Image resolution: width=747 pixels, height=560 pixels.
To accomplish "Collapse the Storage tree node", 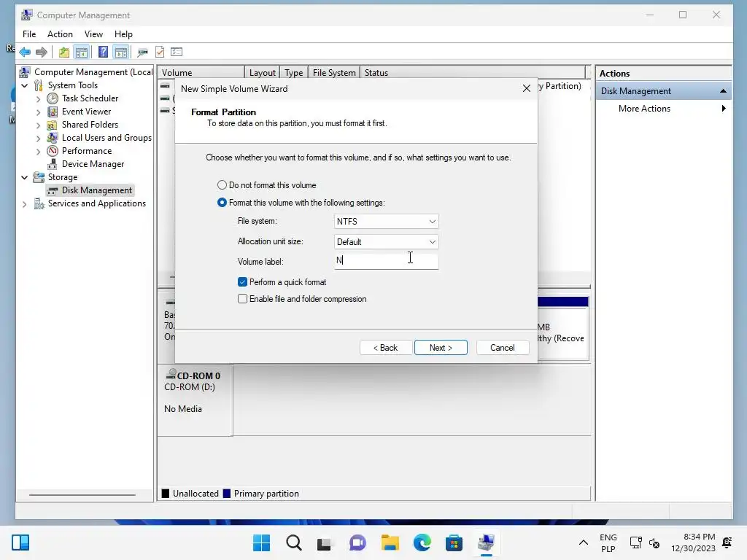I will tap(25, 177).
